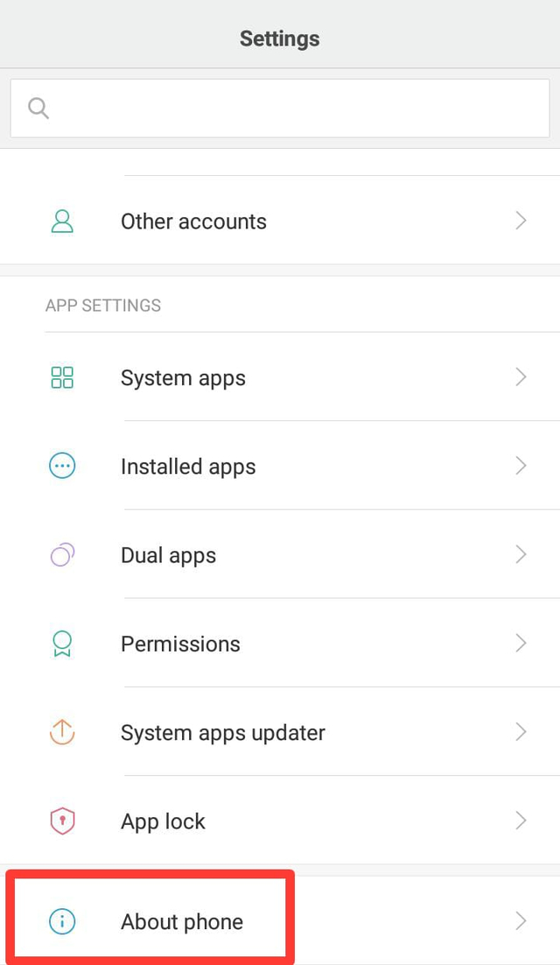The width and height of the screenshot is (560, 965).
Task: Click the Installed apps label
Action: 188,467
